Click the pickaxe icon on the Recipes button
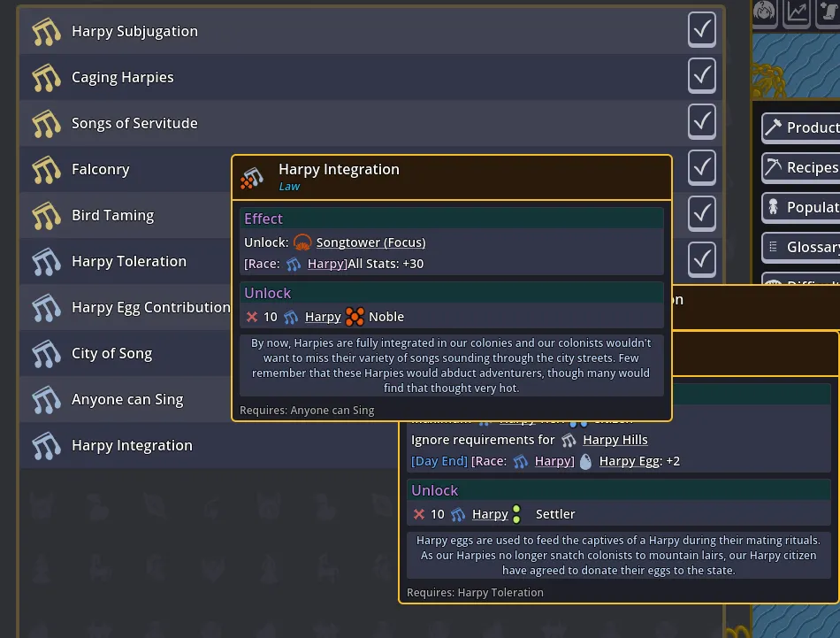Viewport: 840px width, 638px height. (x=773, y=167)
